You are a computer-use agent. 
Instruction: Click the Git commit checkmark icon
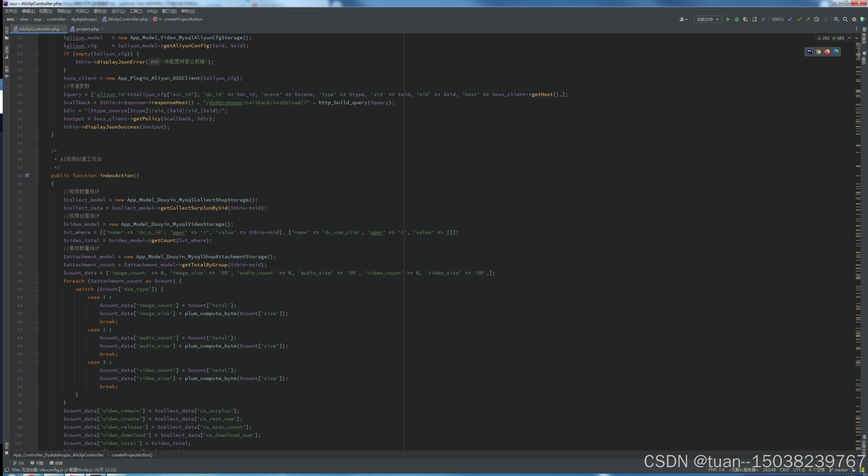click(799, 20)
